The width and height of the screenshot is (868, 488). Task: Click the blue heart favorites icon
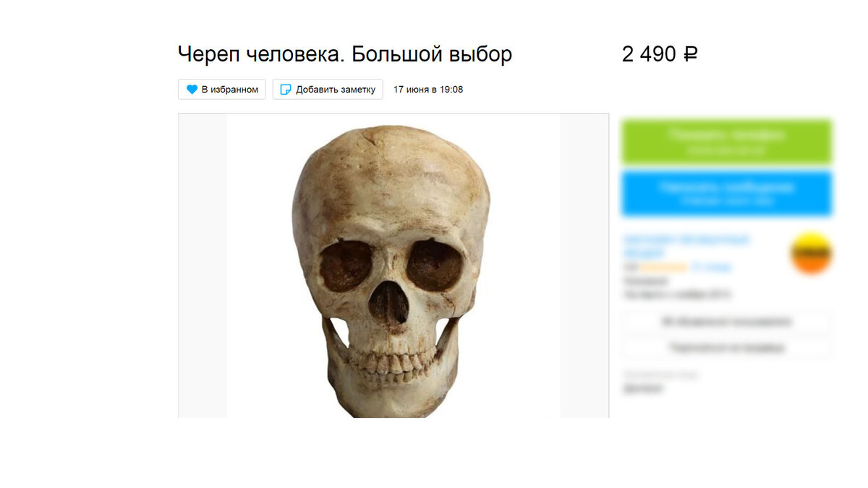(192, 90)
